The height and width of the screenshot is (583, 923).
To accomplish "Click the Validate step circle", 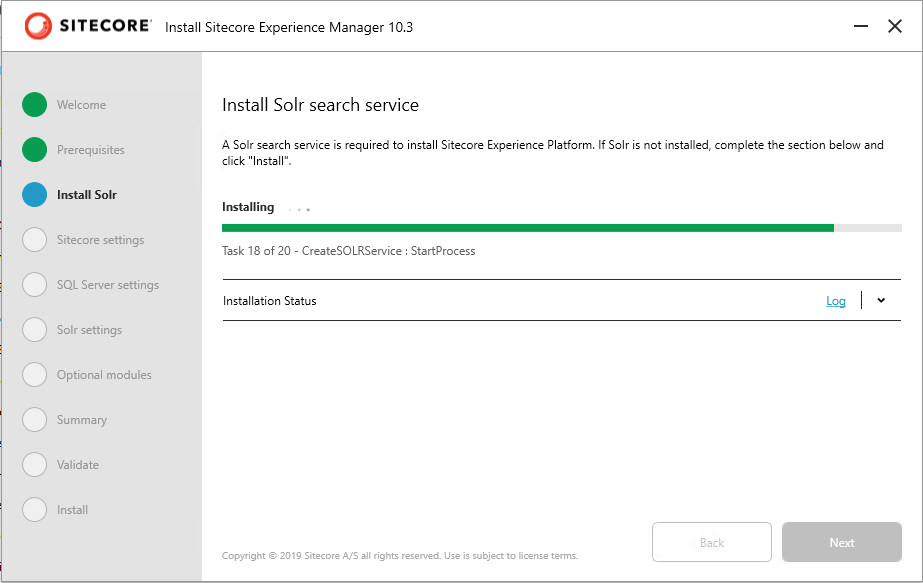I will point(35,465).
